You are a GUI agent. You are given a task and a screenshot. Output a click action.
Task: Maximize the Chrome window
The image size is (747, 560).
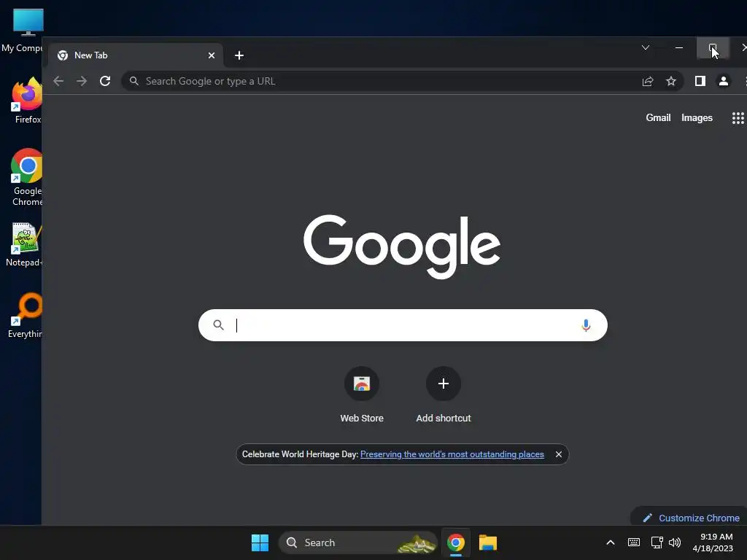pos(712,47)
